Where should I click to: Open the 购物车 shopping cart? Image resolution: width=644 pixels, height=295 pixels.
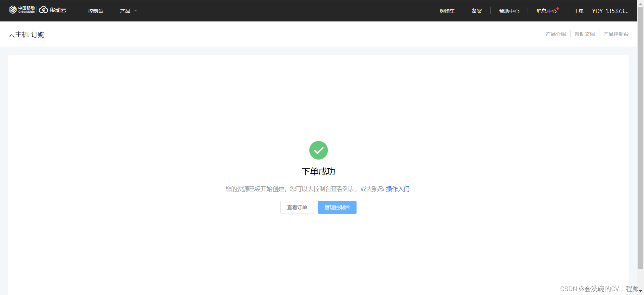click(x=447, y=11)
